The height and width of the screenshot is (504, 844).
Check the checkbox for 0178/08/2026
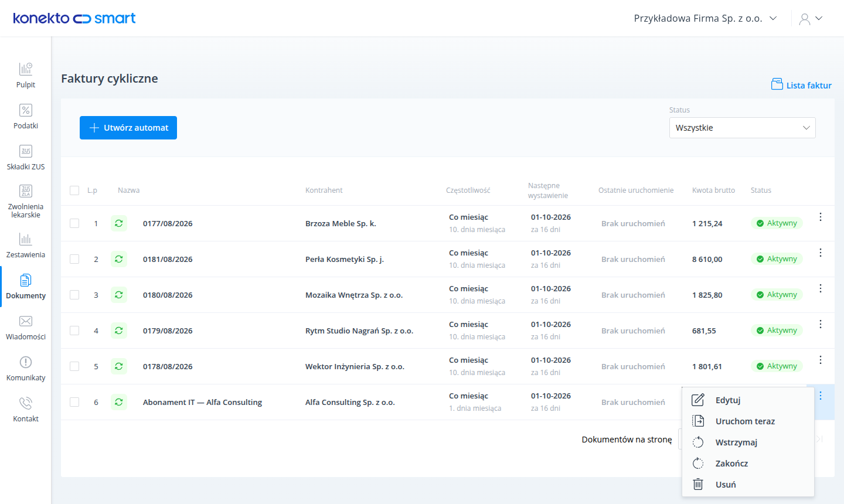pos(74,366)
